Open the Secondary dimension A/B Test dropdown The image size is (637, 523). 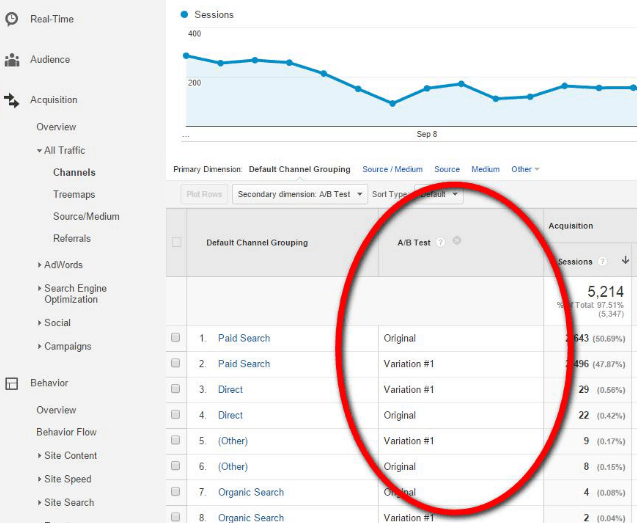point(300,194)
